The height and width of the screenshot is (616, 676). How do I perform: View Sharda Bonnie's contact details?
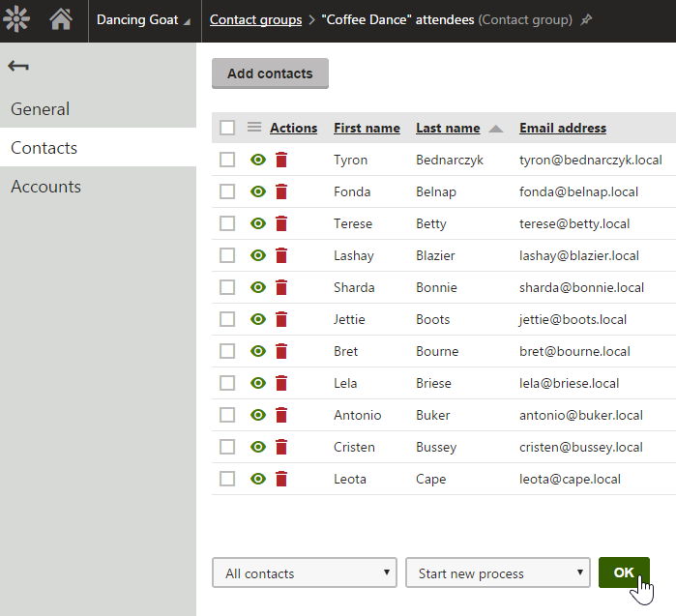(x=258, y=287)
